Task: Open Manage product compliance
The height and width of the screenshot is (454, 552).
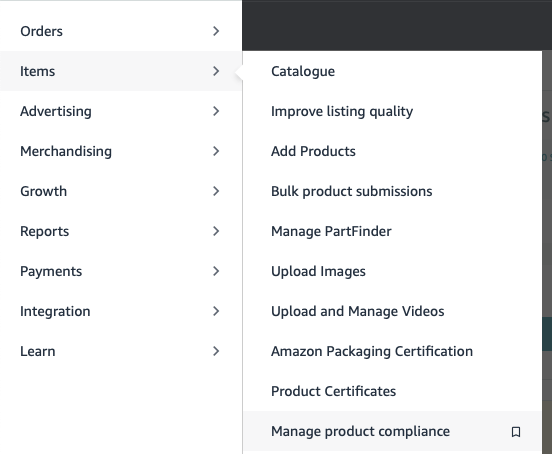Action: click(x=392, y=431)
